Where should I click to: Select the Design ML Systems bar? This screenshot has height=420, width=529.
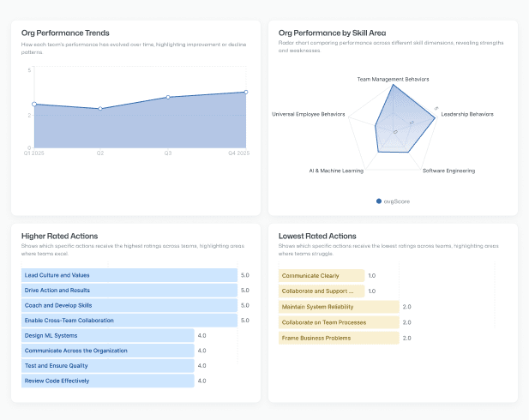[108, 336]
